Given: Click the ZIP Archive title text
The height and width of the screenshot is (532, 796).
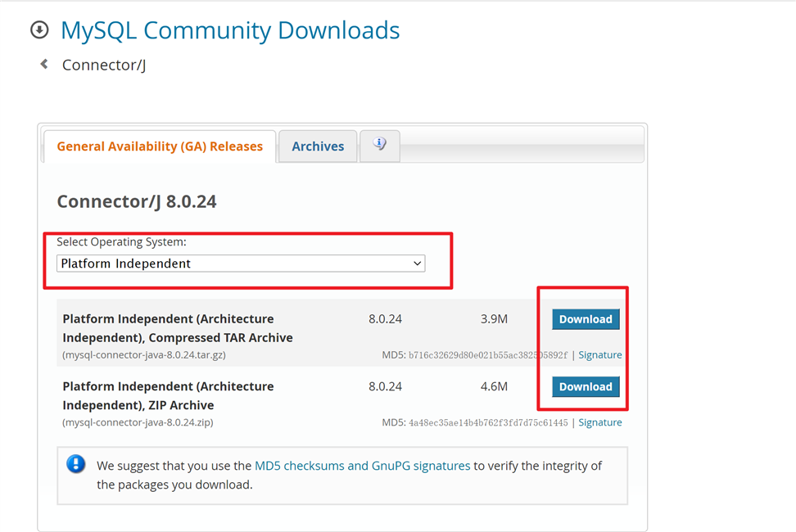Looking at the screenshot, I should tap(168, 395).
